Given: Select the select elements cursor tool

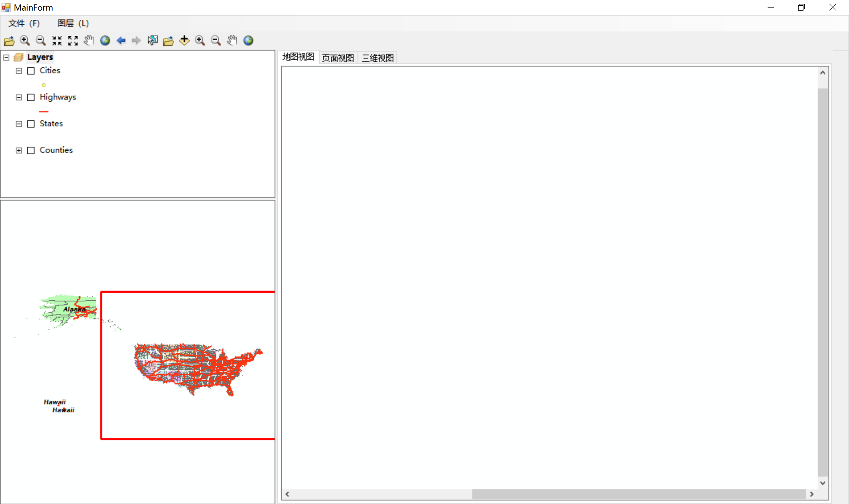Looking at the screenshot, I should [153, 41].
